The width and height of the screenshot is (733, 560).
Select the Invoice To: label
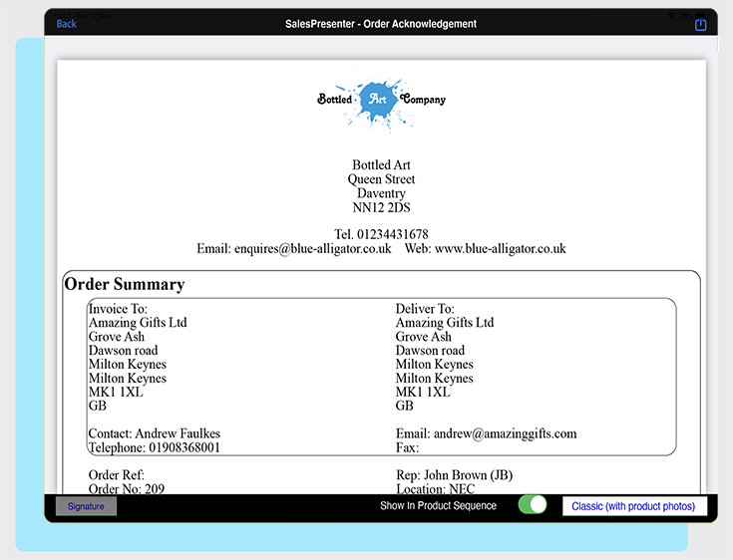[118, 309]
